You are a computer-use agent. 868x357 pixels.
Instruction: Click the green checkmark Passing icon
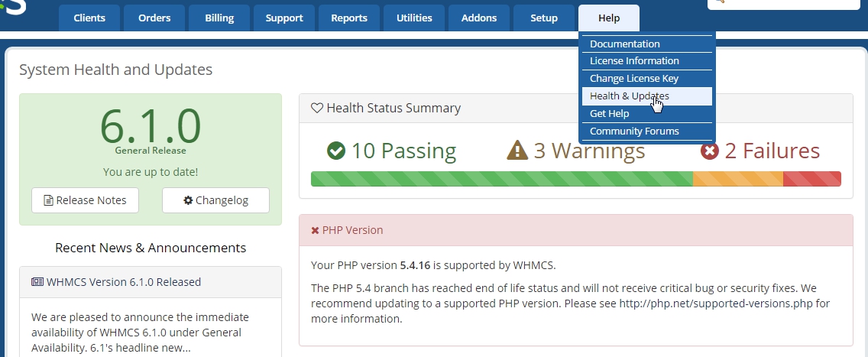[336, 151]
